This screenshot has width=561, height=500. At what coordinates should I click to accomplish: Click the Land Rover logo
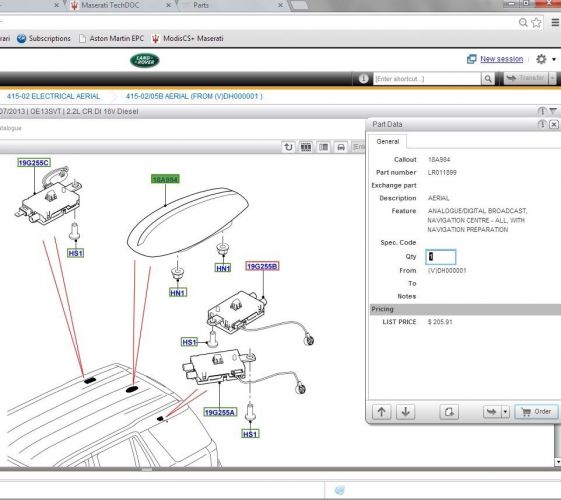point(145,60)
